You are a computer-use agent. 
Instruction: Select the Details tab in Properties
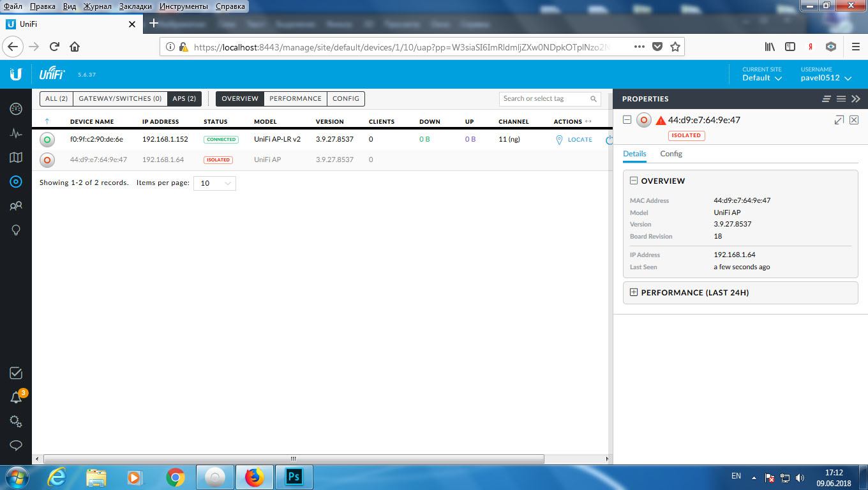[634, 154]
